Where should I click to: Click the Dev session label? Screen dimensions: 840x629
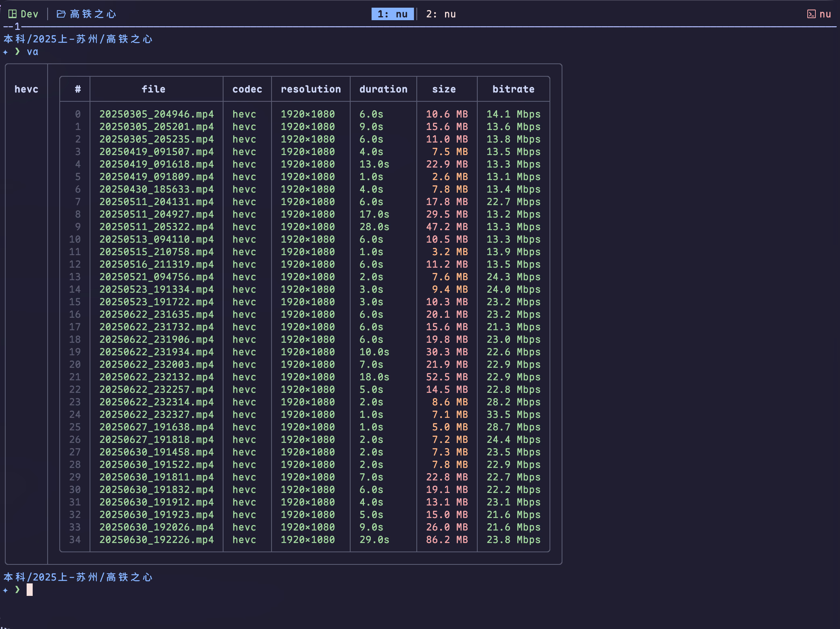click(29, 14)
